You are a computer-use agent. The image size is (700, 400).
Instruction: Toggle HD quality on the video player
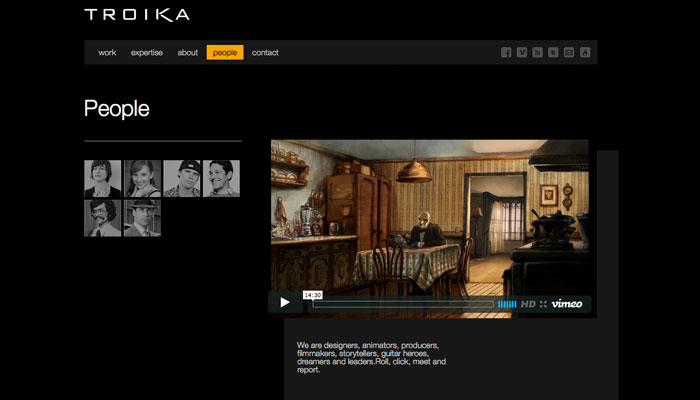(x=528, y=304)
